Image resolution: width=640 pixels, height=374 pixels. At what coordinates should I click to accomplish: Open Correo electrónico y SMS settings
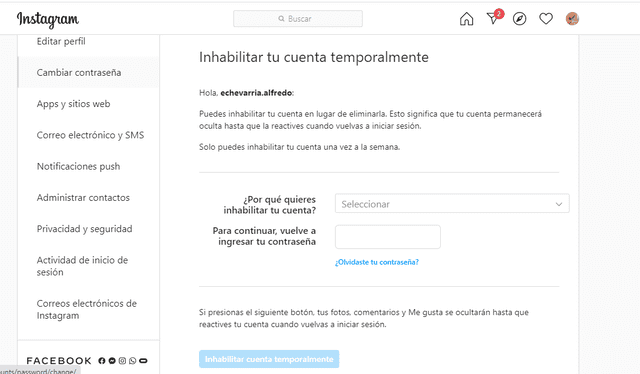(x=90, y=135)
